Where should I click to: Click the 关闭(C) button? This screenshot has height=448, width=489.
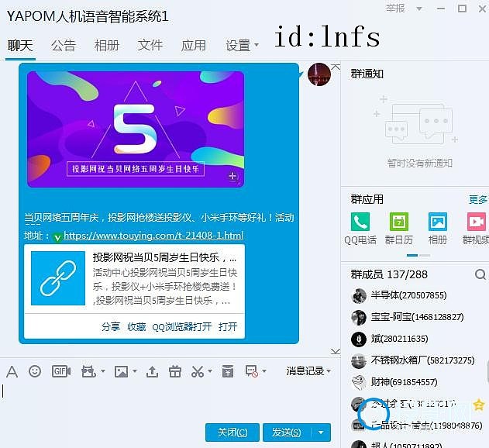tap(232, 432)
